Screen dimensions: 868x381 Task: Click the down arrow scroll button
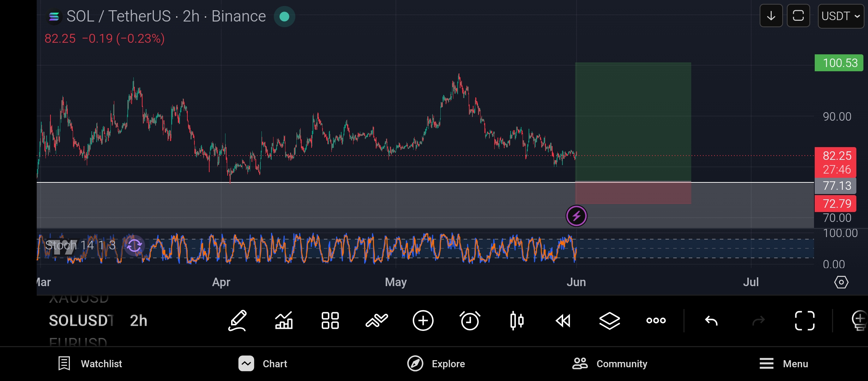771,16
